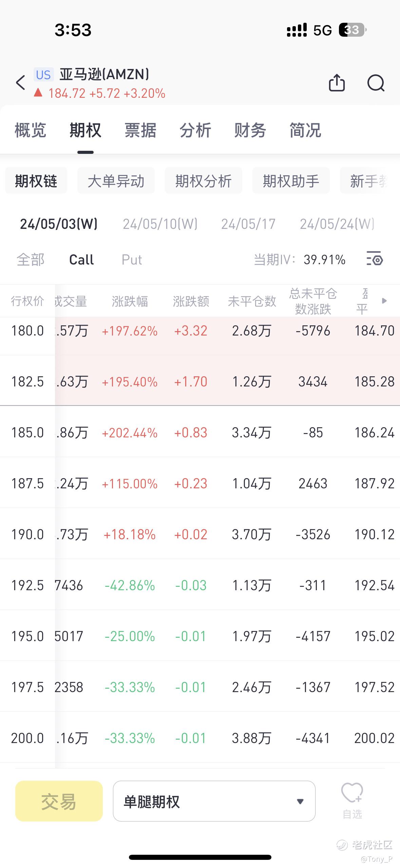
Task: Select the 24/05/10(W) expiration date
Action: (160, 224)
